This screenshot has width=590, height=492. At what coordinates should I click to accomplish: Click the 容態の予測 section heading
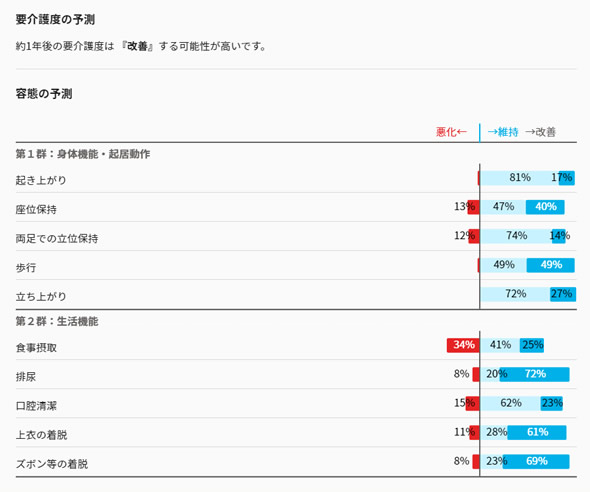pos(44,94)
